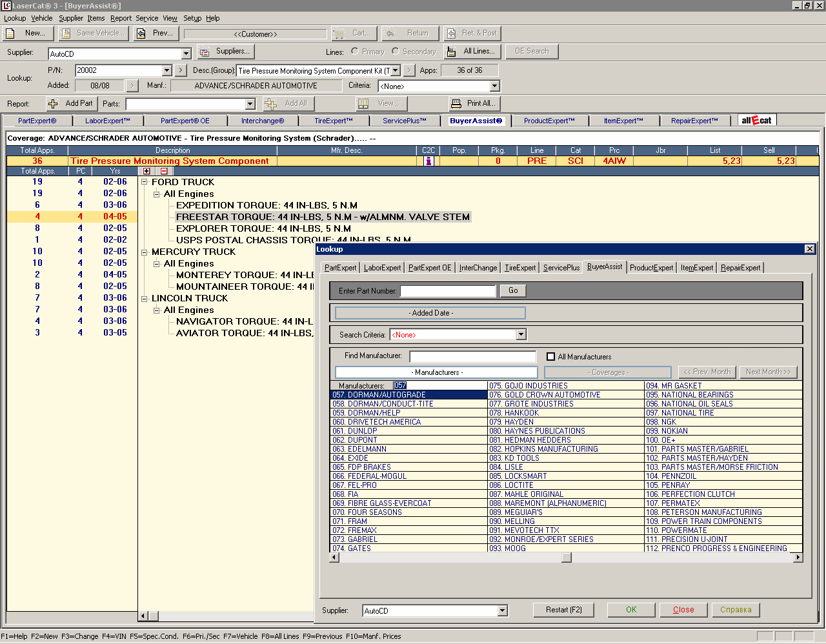Click the Prev icon button

point(141,33)
